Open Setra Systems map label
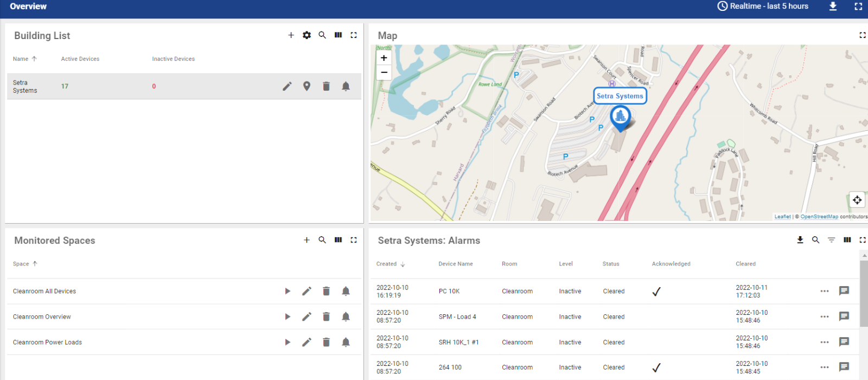868x380 pixels. (620, 96)
